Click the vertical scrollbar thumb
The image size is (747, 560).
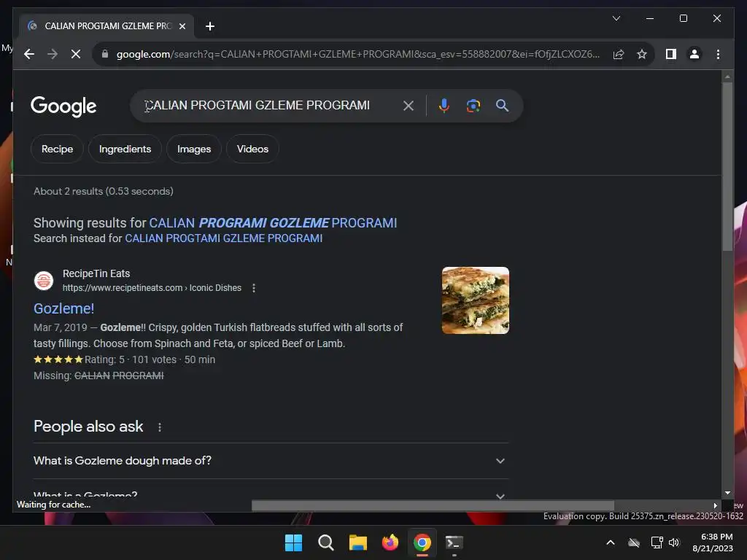(727, 167)
